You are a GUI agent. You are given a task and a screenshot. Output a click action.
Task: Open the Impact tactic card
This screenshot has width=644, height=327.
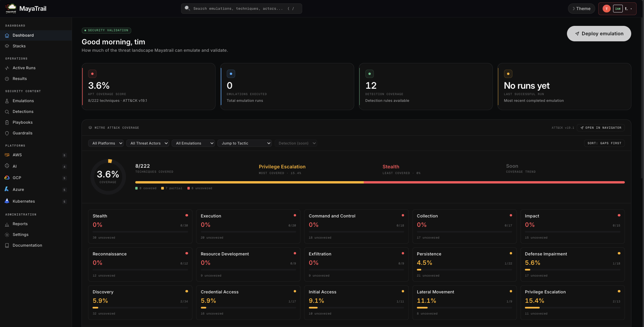click(x=572, y=227)
